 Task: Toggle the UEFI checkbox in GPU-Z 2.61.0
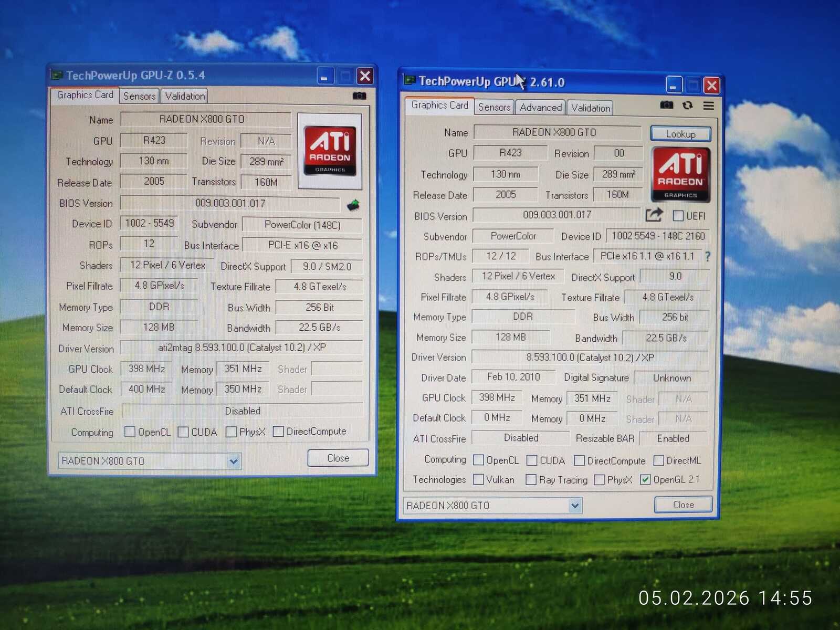coord(678,216)
